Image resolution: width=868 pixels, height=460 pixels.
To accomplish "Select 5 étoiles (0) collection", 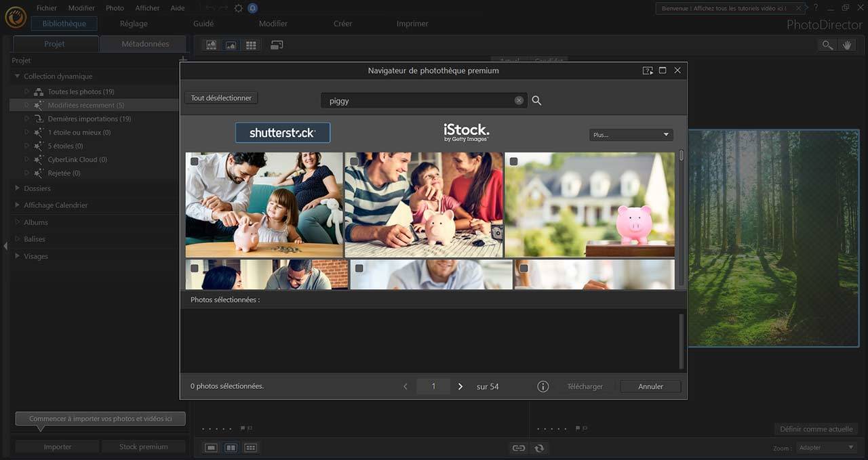I will pos(65,146).
